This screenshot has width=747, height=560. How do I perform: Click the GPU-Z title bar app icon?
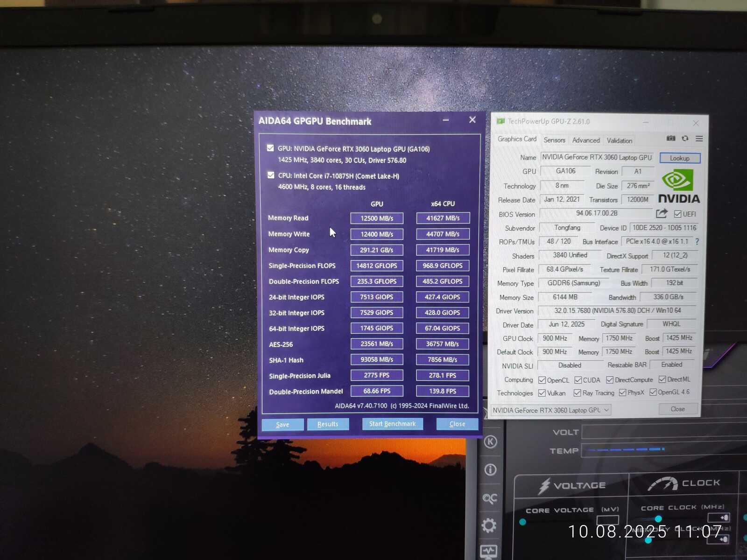[x=500, y=121]
